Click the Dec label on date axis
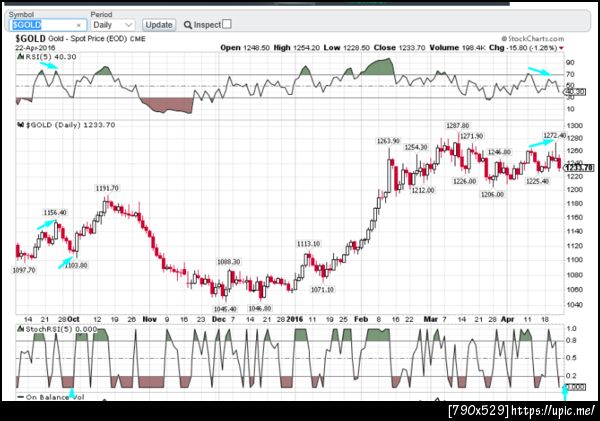Screen dimensions: 600x421 click(218, 319)
